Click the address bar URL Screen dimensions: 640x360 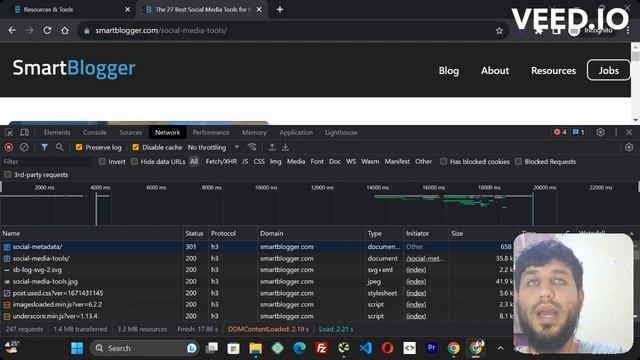[161, 31]
